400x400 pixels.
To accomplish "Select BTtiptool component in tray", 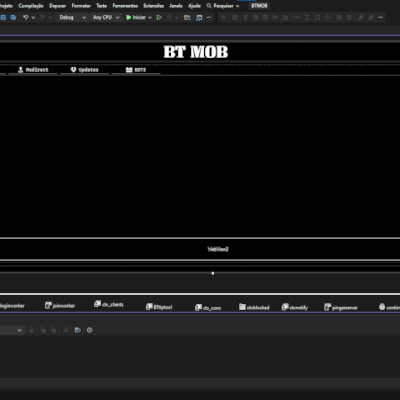I will click(x=159, y=307).
